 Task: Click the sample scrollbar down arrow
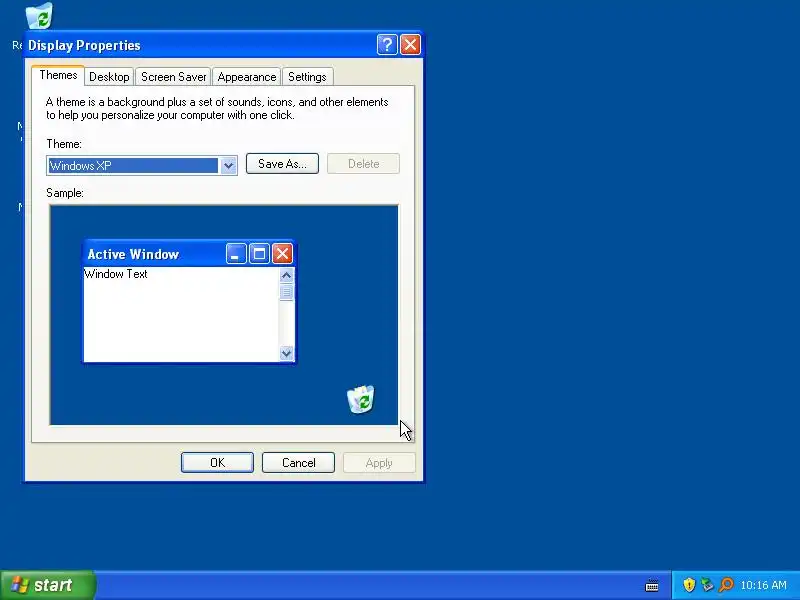tap(286, 353)
